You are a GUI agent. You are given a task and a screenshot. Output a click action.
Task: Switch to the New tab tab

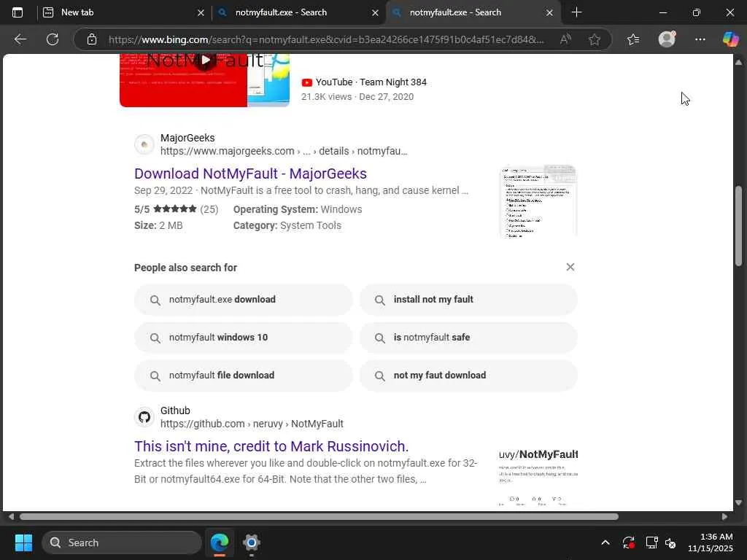(124, 12)
